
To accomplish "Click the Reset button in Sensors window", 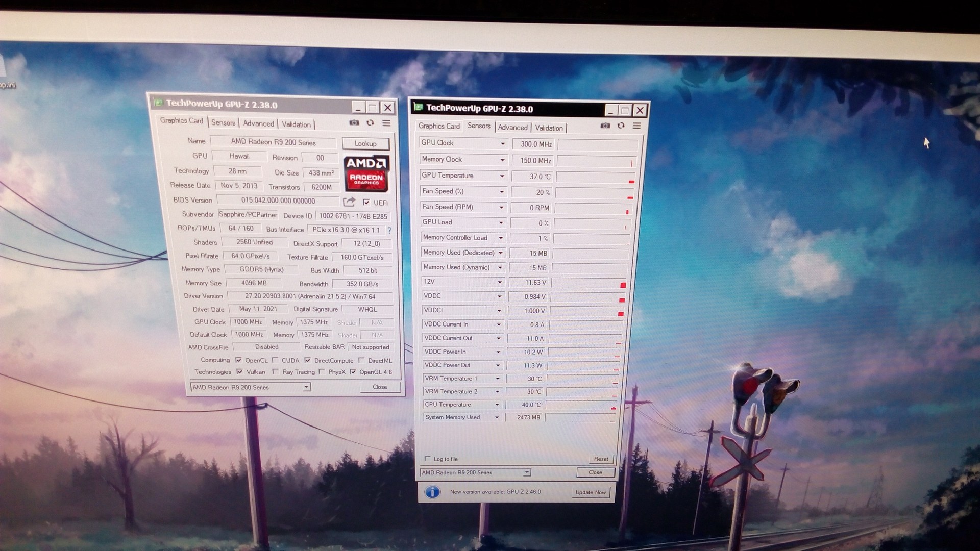I will point(600,459).
